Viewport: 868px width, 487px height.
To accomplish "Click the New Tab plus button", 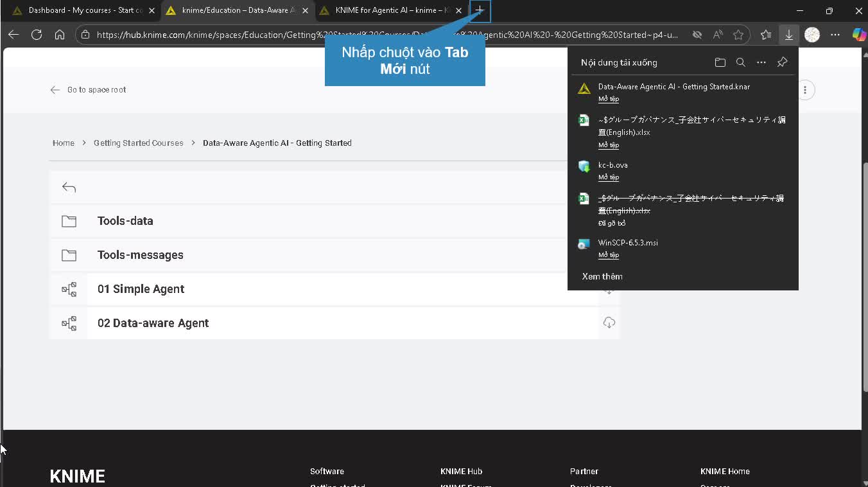I will click(480, 10).
